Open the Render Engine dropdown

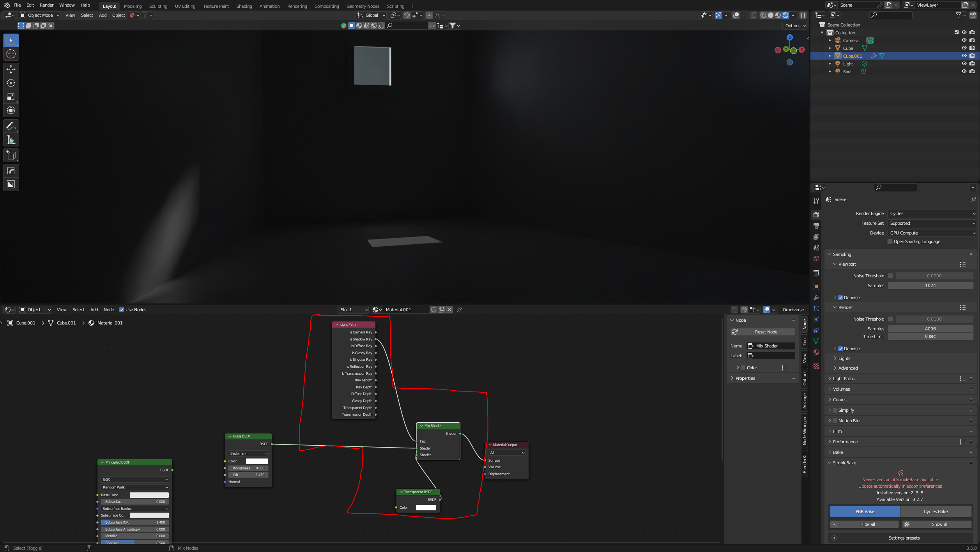tap(932, 213)
